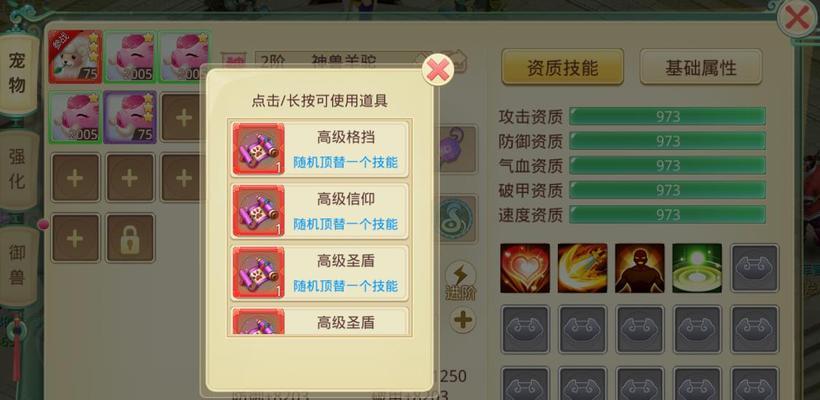The height and width of the screenshot is (400, 820).
Task: Click the round plus button below 进阶
Action: coord(462,319)
